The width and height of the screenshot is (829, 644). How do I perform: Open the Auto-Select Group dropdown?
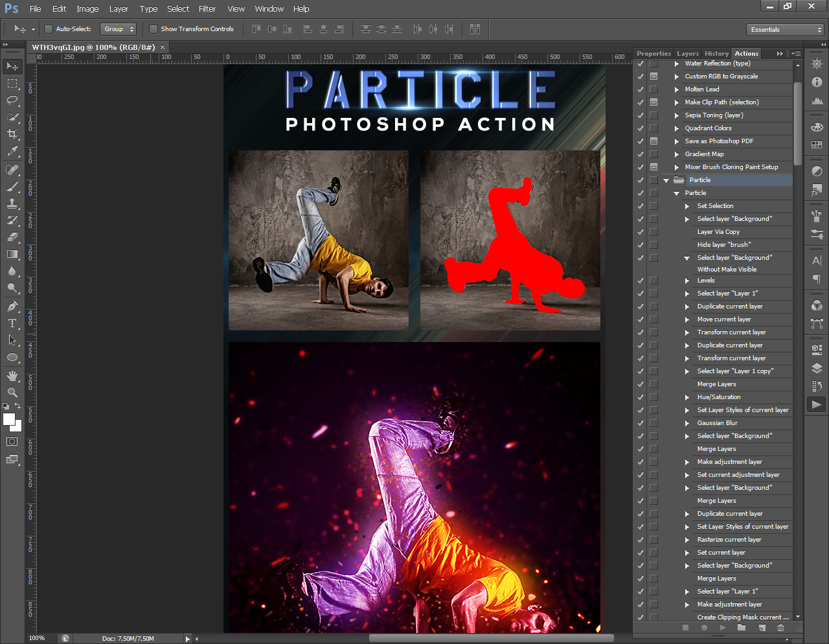[120, 29]
